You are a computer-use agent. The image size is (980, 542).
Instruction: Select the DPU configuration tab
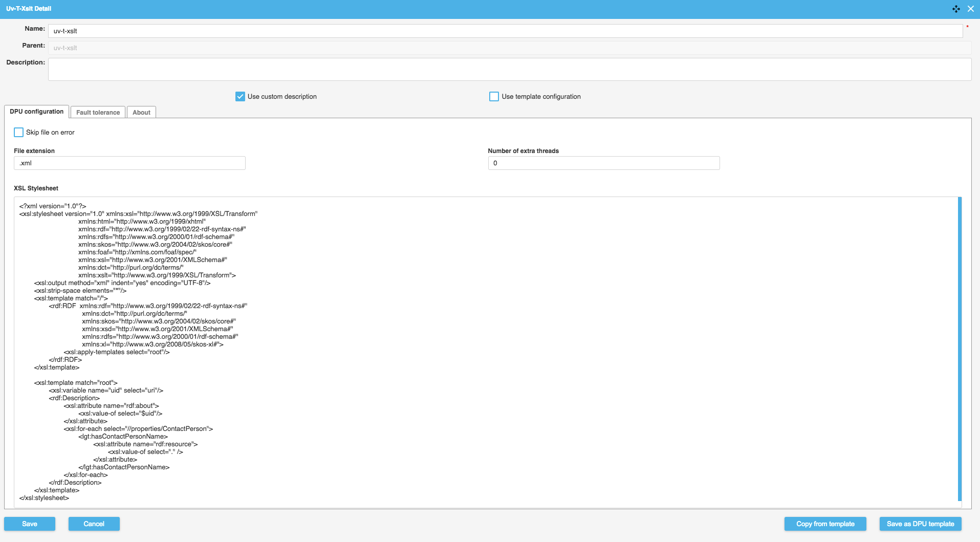point(36,112)
